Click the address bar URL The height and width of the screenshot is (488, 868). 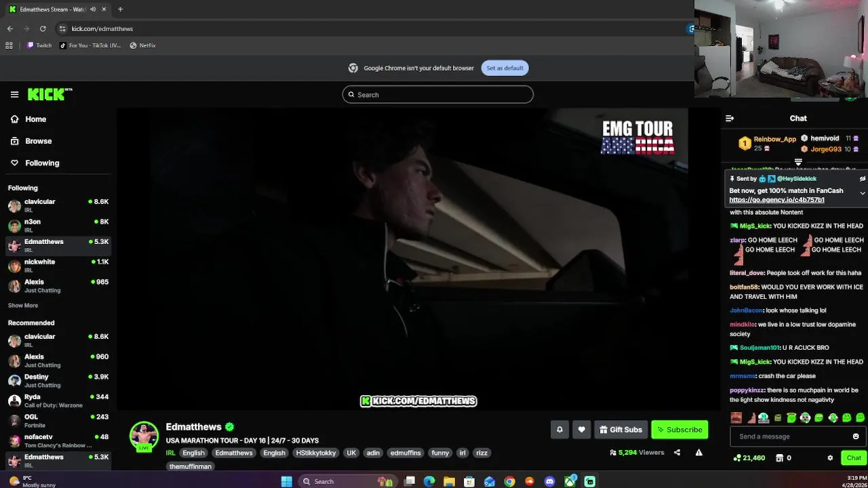pyautogui.click(x=102, y=28)
